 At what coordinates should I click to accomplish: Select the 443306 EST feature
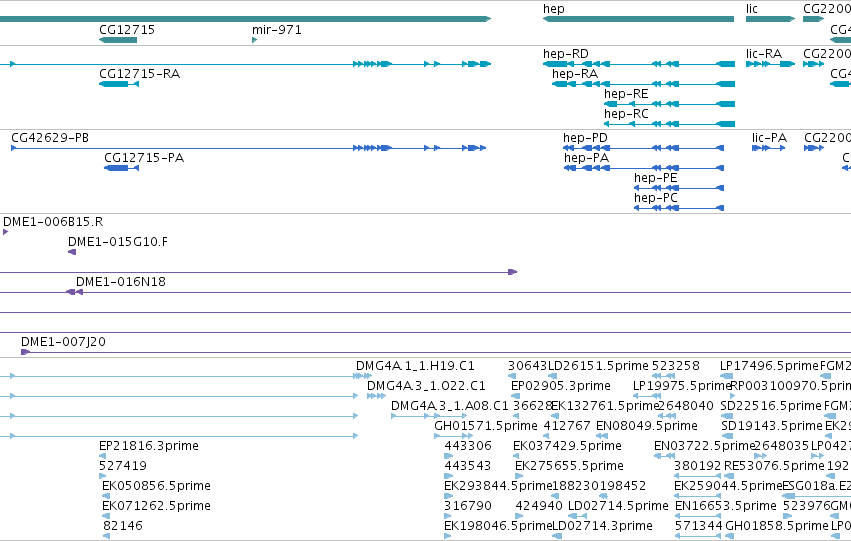point(448,456)
